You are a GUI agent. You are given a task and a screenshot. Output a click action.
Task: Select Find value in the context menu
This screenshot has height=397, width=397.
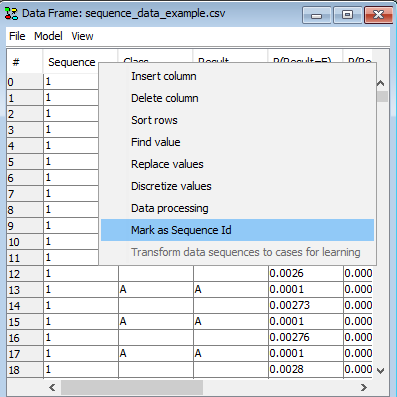(x=237, y=142)
